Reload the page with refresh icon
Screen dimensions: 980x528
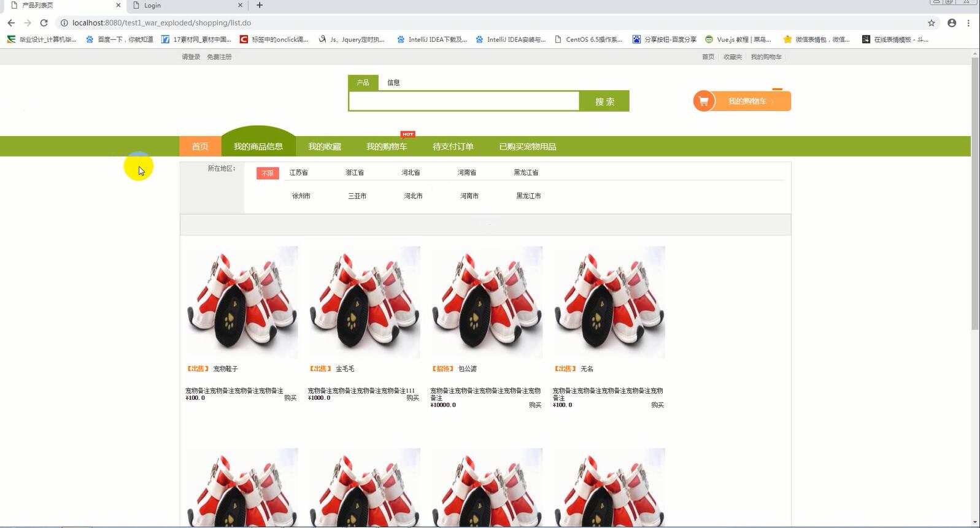(44, 23)
